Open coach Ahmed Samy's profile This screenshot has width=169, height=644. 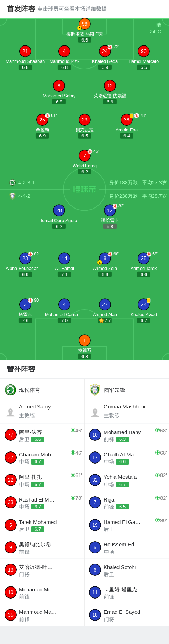[42, 411]
